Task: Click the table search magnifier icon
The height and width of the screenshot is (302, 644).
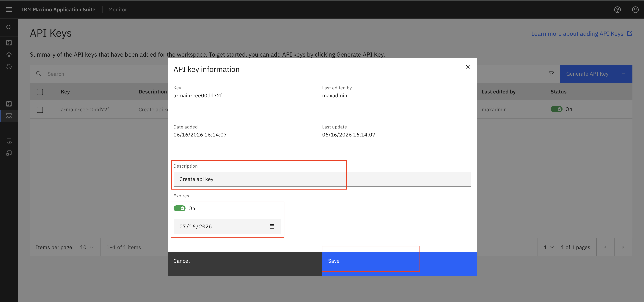Action: click(x=39, y=74)
